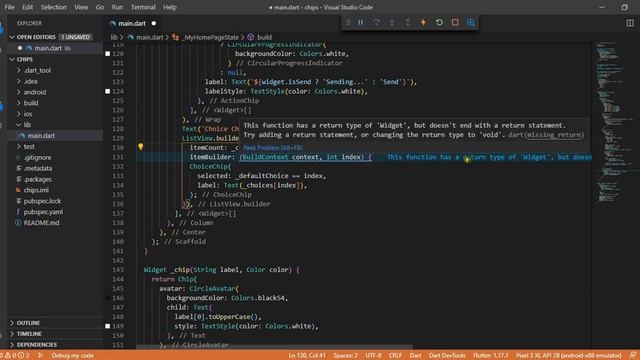
Task: Stop debugging with the square icon
Action: [x=455, y=22]
